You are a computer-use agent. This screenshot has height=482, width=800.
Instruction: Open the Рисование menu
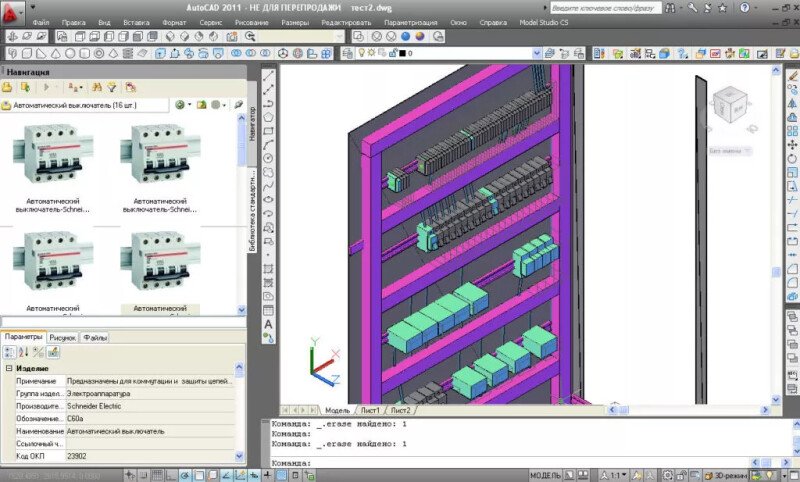[x=252, y=22]
